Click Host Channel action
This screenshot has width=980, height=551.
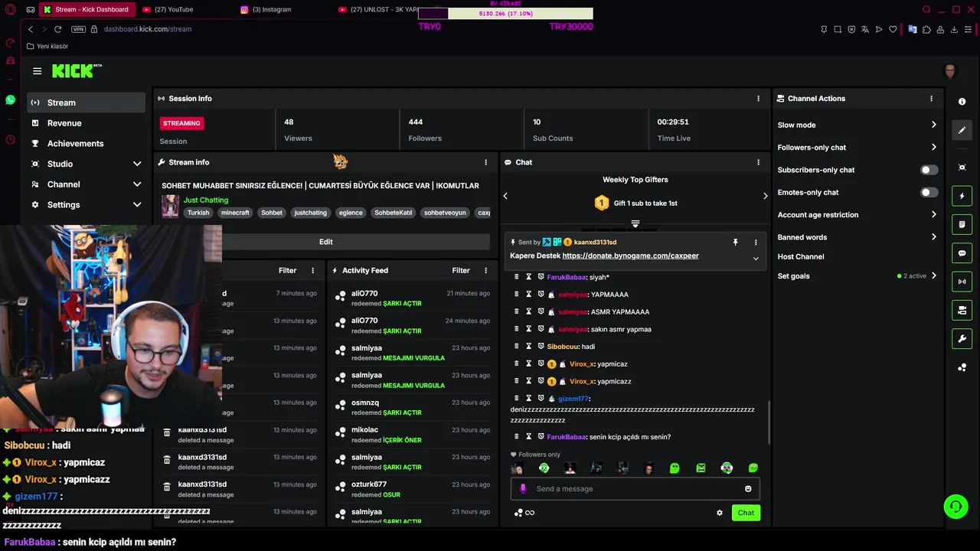tap(801, 256)
